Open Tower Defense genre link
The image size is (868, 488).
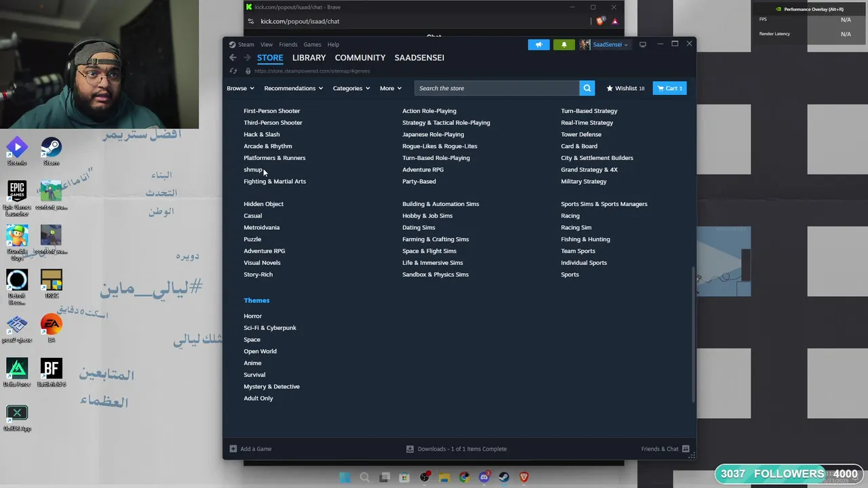(581, 134)
